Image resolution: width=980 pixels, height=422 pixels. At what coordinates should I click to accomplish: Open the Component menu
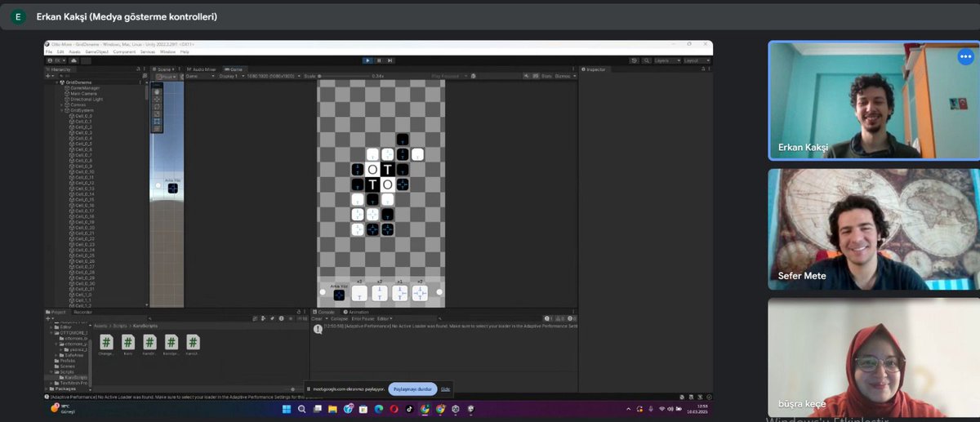(124, 51)
